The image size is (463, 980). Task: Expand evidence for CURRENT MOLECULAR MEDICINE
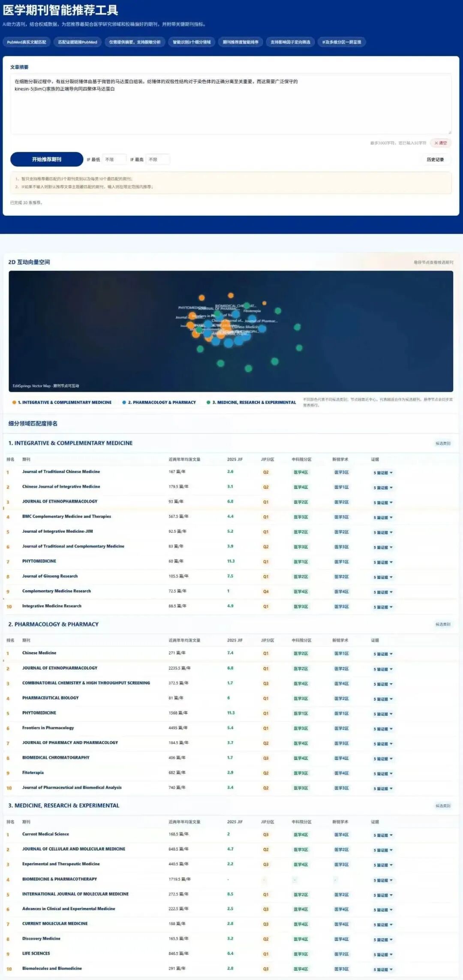pos(383,925)
